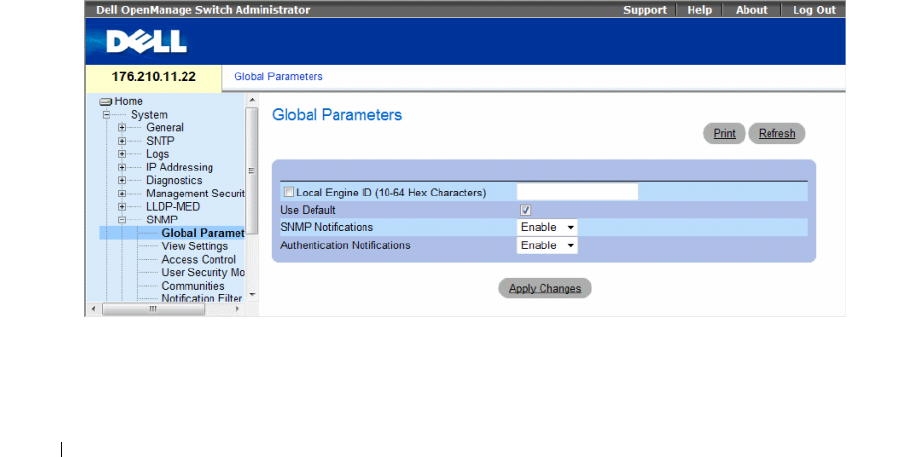Open User Security Model tree item
900x457 pixels.
pos(203,273)
